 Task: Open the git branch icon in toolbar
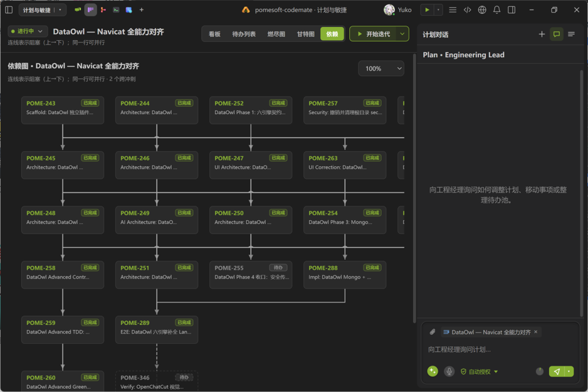103,10
